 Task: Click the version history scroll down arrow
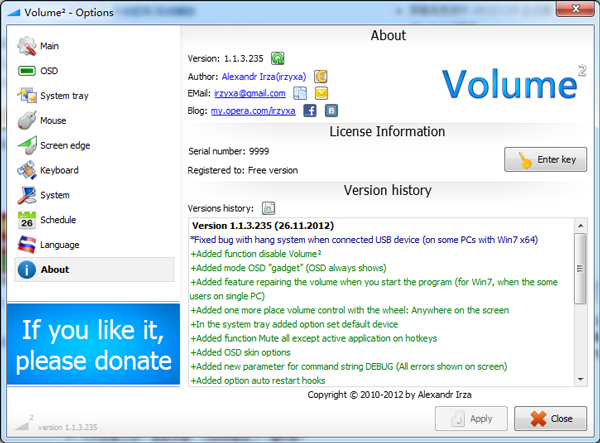tap(580, 379)
